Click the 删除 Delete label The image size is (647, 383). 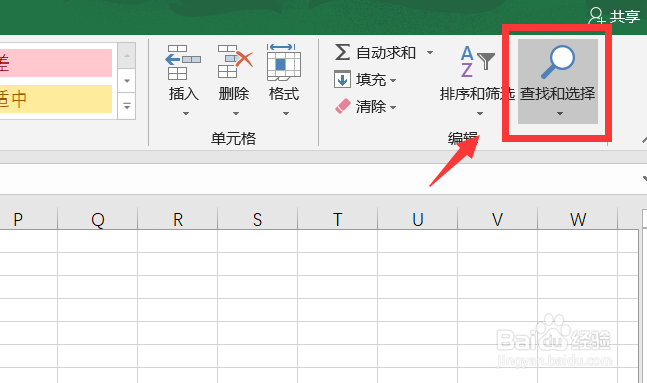coord(234,94)
